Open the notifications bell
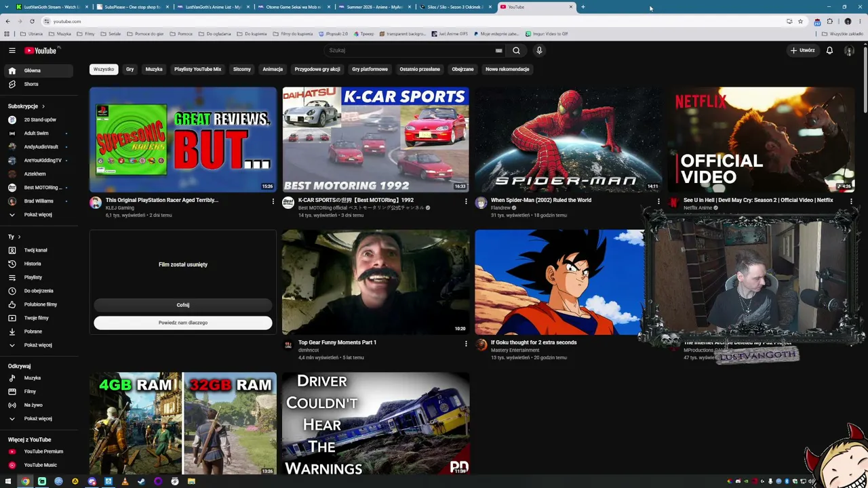 point(829,50)
